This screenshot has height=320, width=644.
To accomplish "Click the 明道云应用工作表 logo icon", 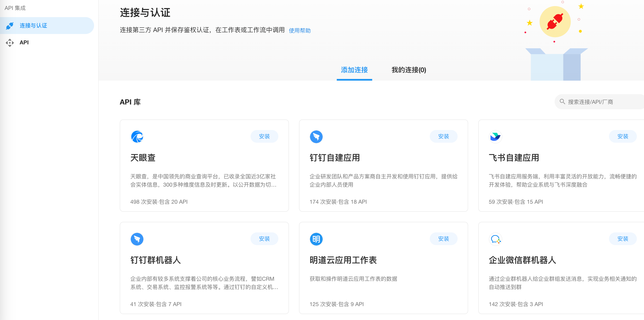I will [x=316, y=239].
